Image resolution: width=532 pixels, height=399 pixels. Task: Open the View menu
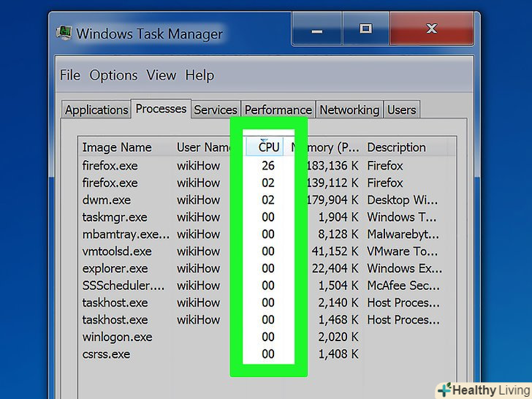pos(161,75)
